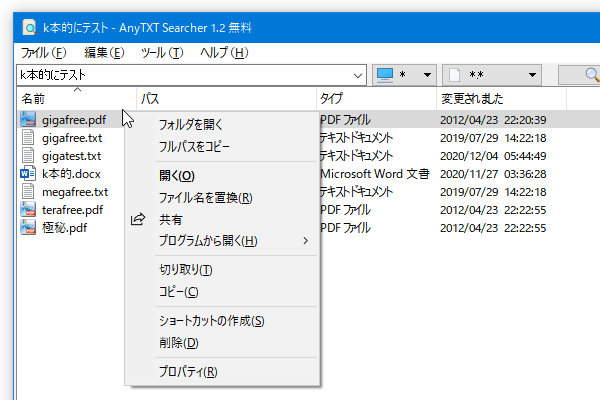Screen dimensions: 600x400
Task: Click the date 2020/12/04 05:44:49
Action: pyautogui.click(x=493, y=156)
